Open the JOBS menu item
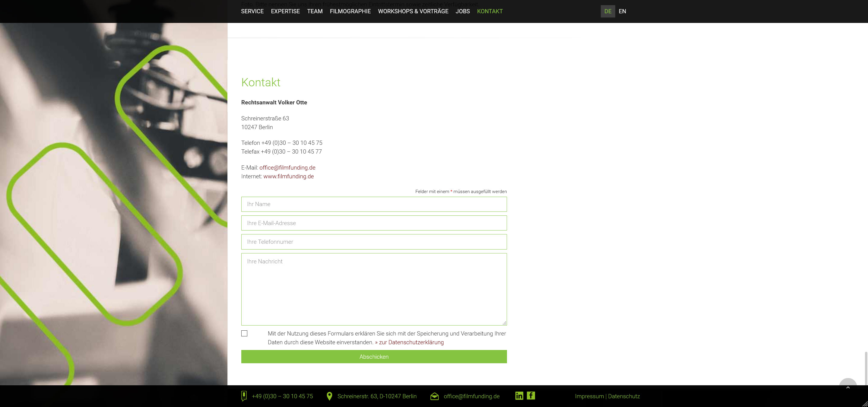The image size is (868, 407). click(x=463, y=11)
